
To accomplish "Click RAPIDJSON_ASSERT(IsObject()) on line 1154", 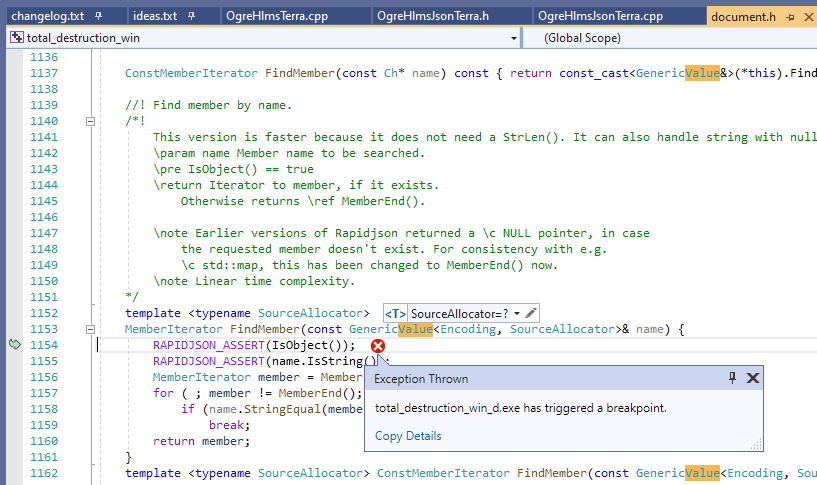I will coord(254,345).
